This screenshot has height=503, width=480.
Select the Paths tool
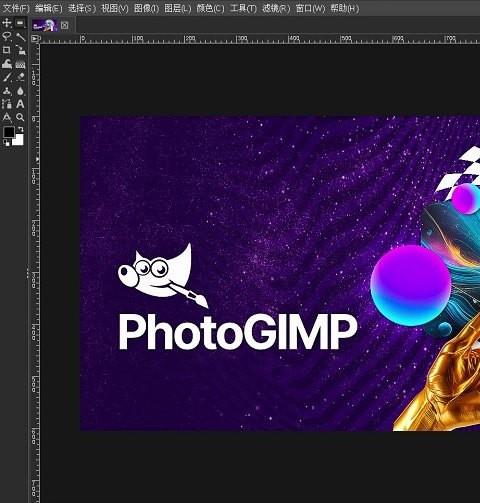pyautogui.click(x=7, y=104)
